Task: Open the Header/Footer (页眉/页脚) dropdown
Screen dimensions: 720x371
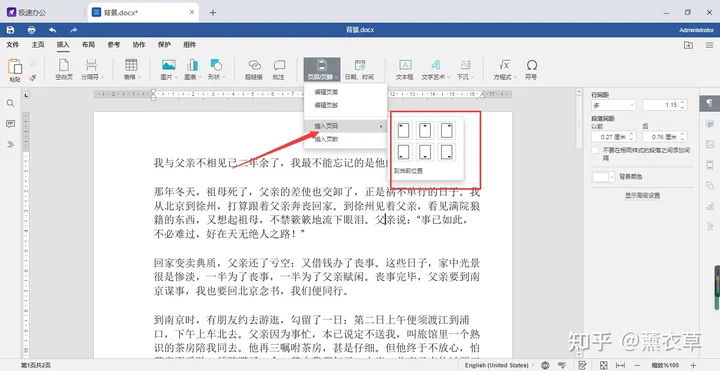Action: tap(322, 69)
